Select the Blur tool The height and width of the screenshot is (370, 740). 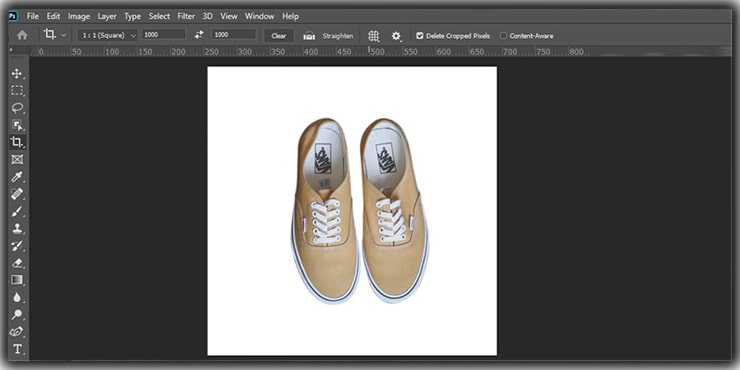[17, 297]
